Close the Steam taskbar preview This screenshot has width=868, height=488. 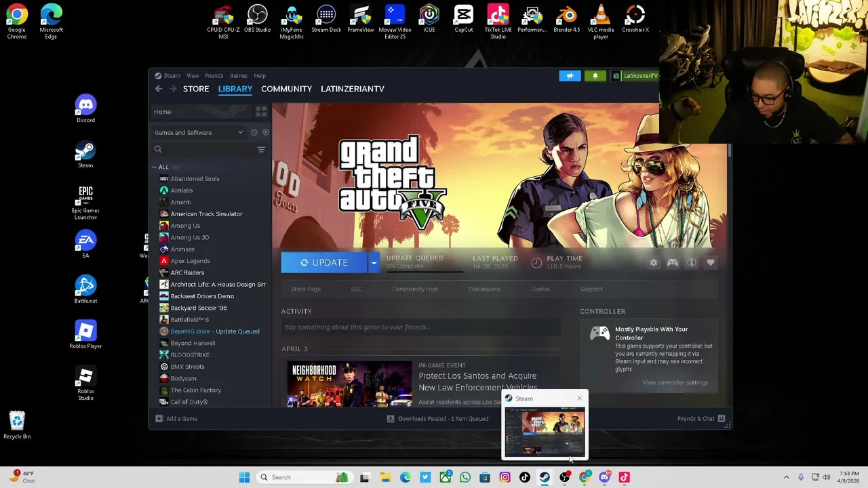tap(579, 399)
